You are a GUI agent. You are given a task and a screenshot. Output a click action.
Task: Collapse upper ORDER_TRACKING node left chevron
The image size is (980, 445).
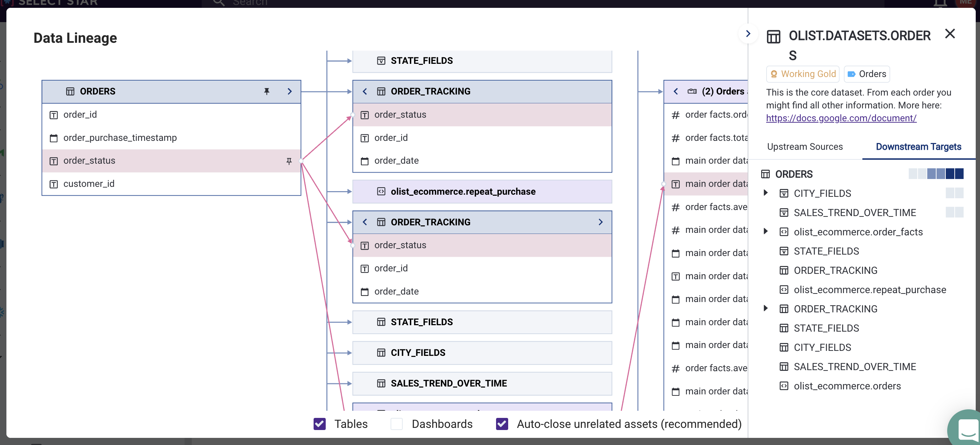[x=365, y=91]
